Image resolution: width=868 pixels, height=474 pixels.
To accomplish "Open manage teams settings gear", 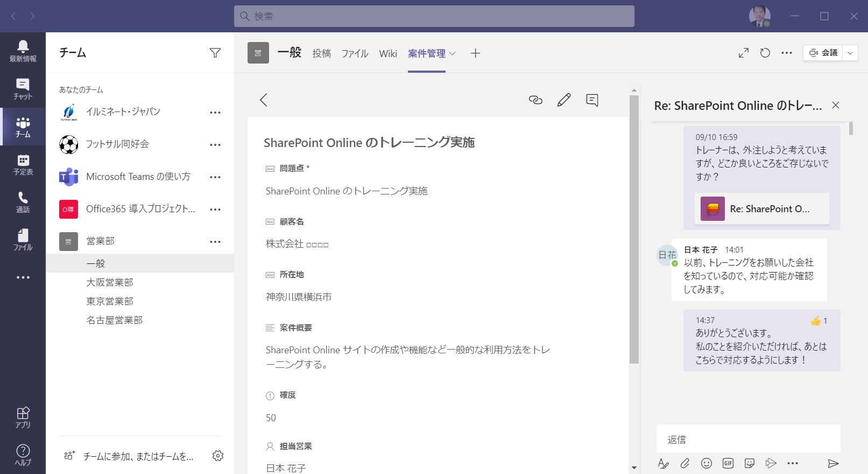I will (x=218, y=456).
